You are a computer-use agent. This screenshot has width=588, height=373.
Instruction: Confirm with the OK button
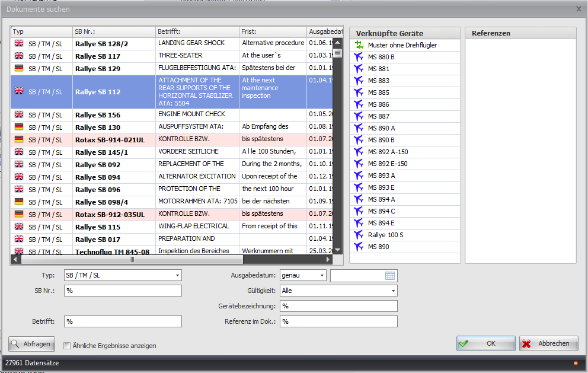(485, 343)
